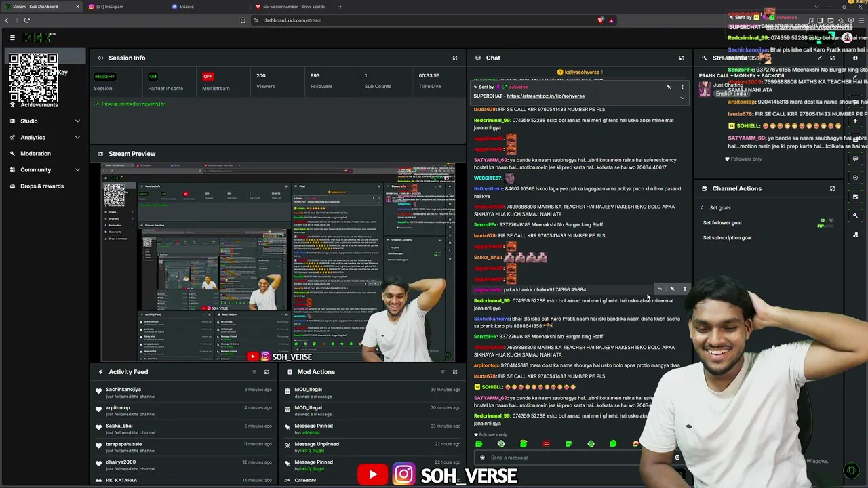This screenshot has width=868, height=488.
Task: Pop out the Activity Feed panel
Action: [x=267, y=372]
